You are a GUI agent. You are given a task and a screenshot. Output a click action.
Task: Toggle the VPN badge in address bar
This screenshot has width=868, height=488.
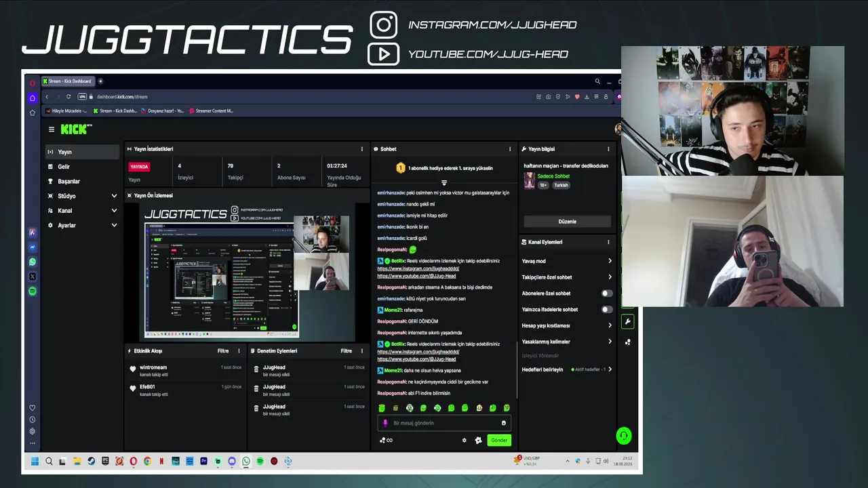[x=83, y=97]
